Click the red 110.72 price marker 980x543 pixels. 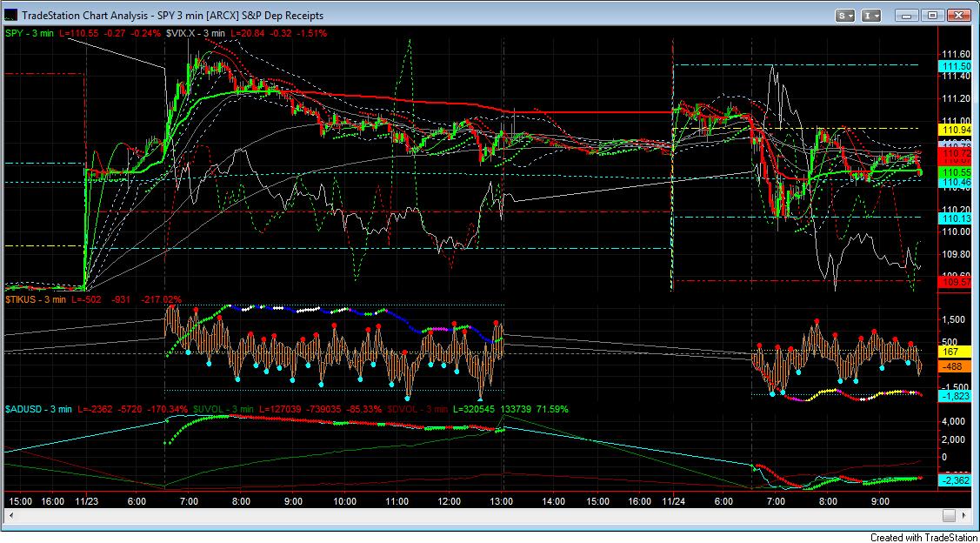click(x=955, y=152)
